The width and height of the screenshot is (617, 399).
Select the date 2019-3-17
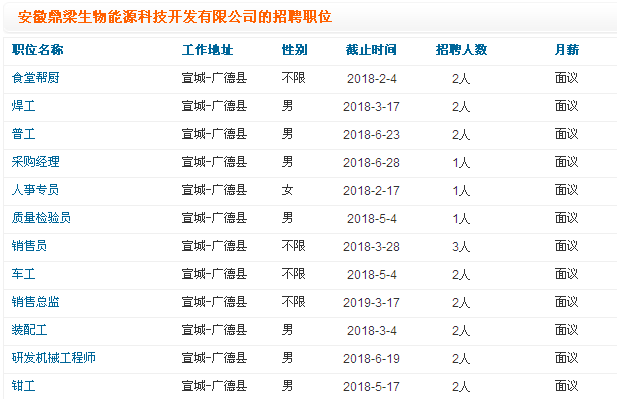[371, 302]
